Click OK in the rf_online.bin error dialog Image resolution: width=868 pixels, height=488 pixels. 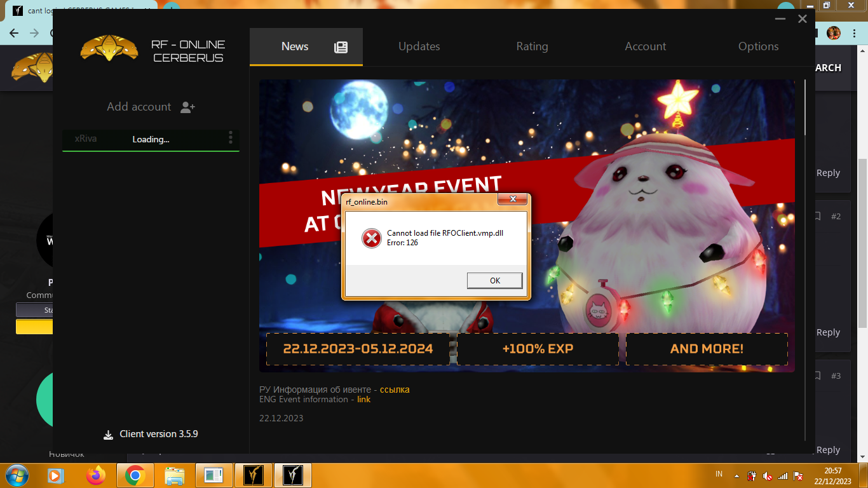494,280
